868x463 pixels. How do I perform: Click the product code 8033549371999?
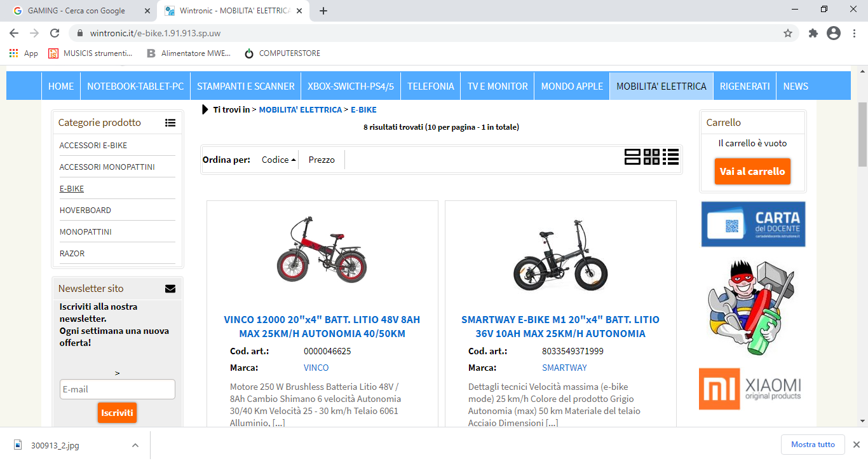(x=573, y=351)
